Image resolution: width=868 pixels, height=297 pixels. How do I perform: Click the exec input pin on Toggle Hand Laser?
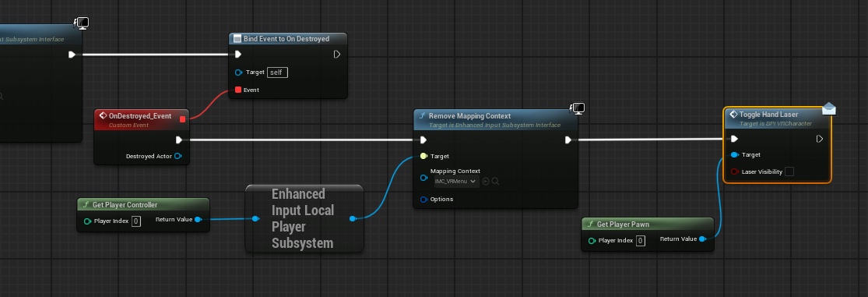[x=734, y=139]
